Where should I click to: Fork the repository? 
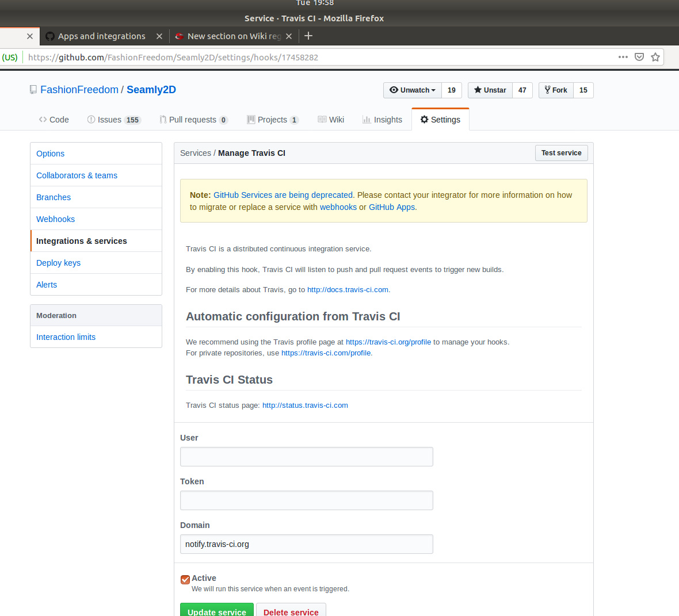click(x=556, y=90)
